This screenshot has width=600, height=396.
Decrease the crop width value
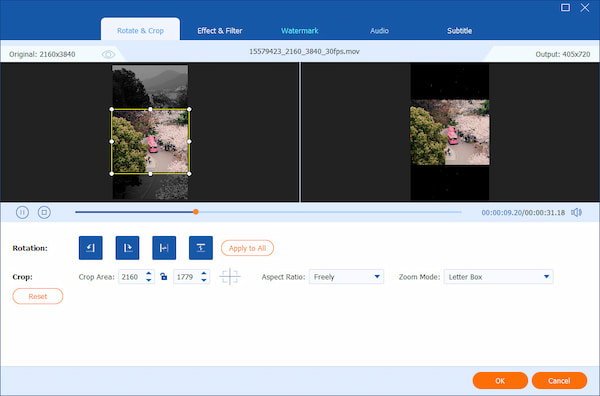pos(149,280)
